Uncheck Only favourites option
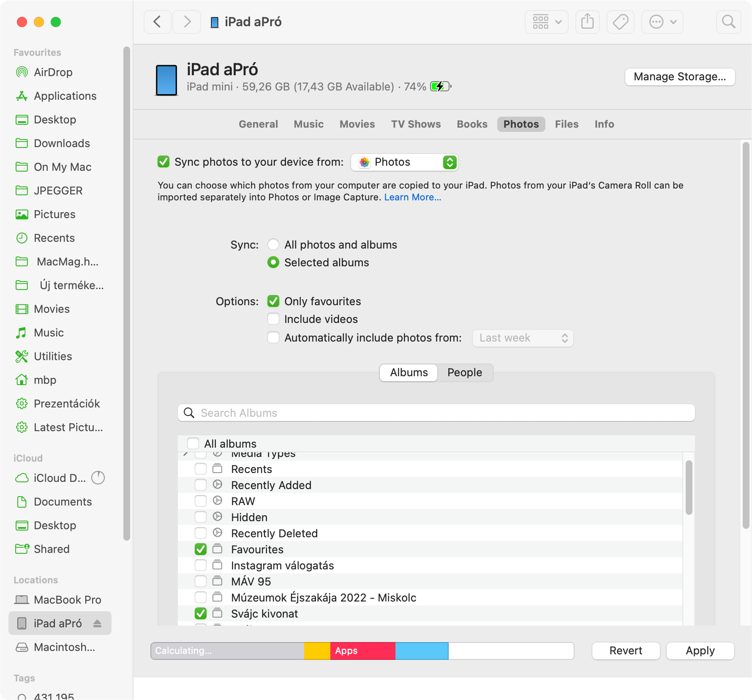This screenshot has width=752, height=700. coord(273,301)
